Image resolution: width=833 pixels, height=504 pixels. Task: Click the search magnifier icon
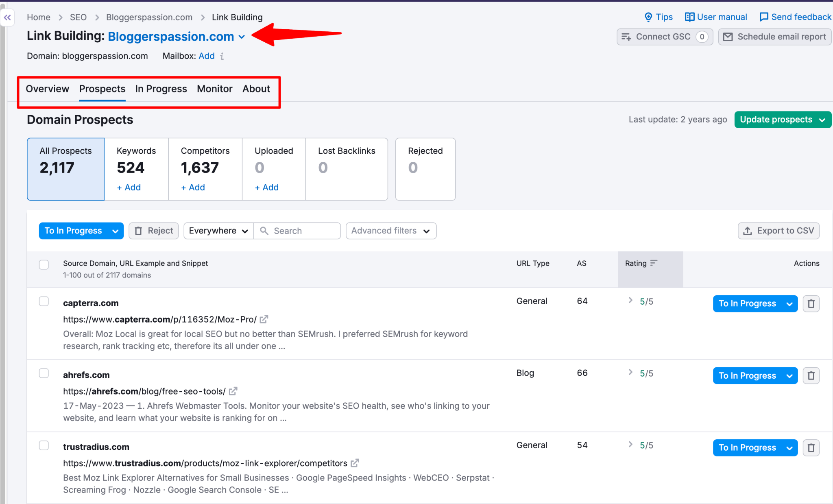265,231
